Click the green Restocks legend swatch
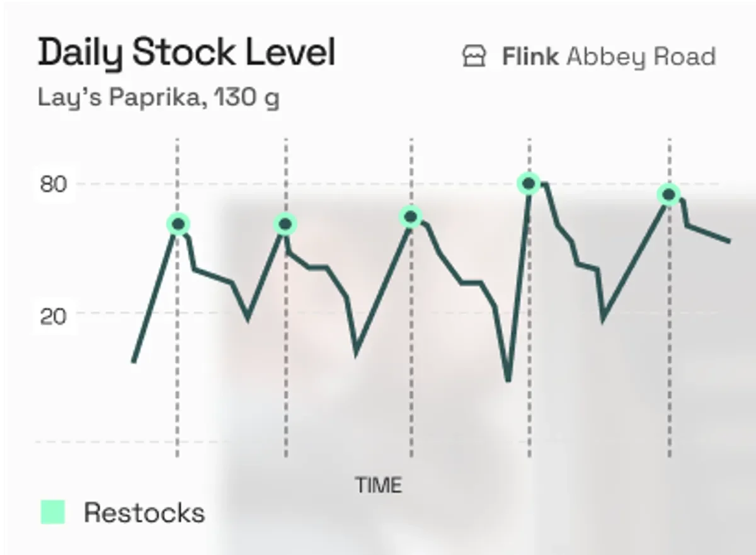This screenshot has height=555, width=756. click(53, 512)
